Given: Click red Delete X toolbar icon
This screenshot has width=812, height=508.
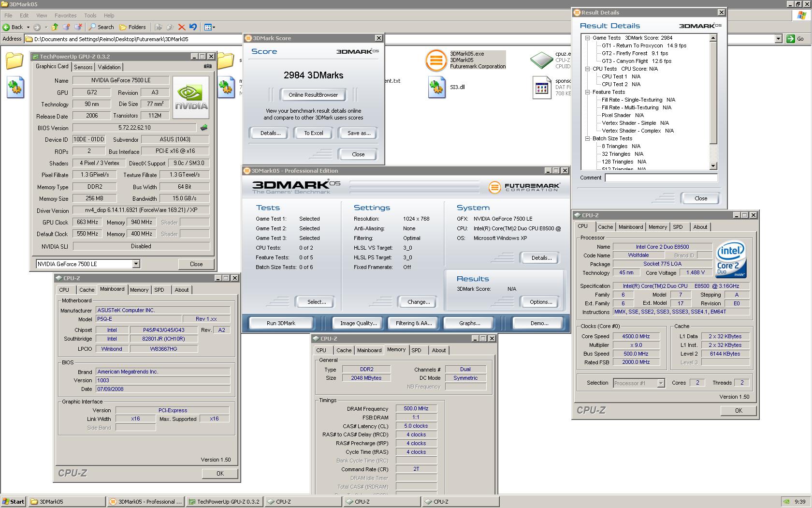Looking at the screenshot, I should tap(182, 27).
